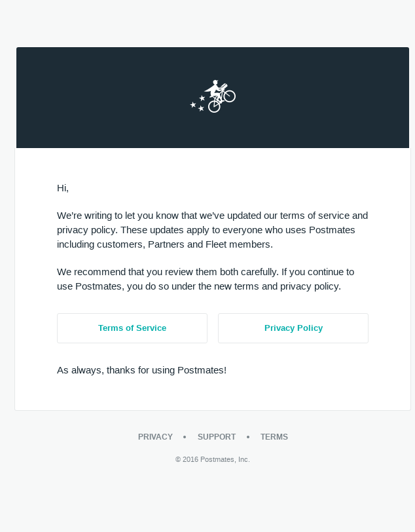Click the thank-you message at bottom

141,370
